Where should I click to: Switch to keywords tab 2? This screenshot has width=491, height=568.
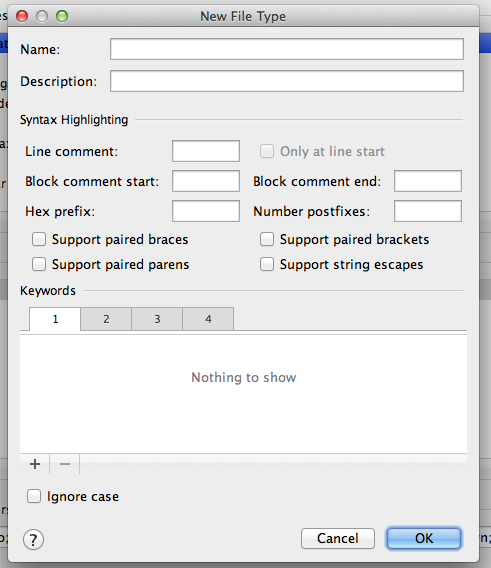click(106, 319)
